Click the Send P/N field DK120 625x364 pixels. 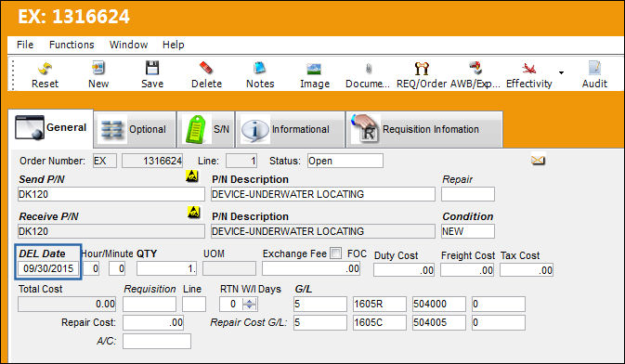click(111, 194)
